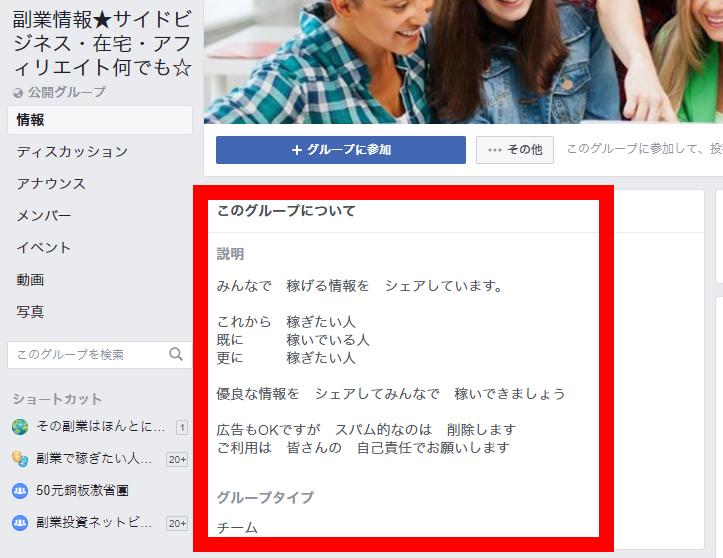The height and width of the screenshot is (558, 723).
Task: Open the 写真 section
Action: 30,312
